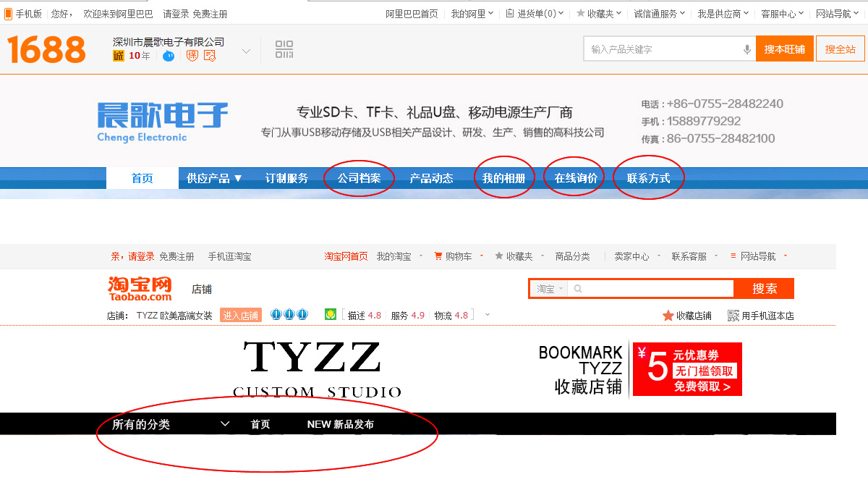The image size is (868, 485).
Task: Click the Taobao.com 淘宝网 logo
Action: tap(140, 288)
